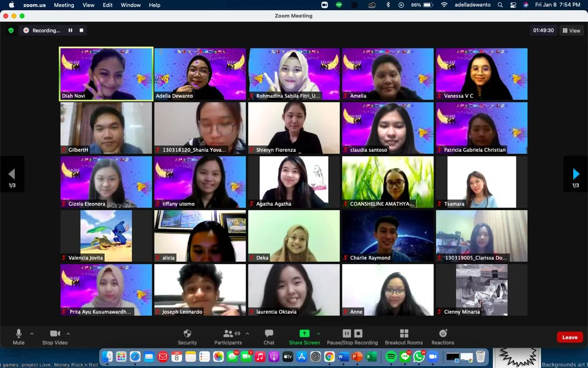Screen dimensions: 588x368
Task: Select Cienny Minarta's video tile
Action: 481,290
